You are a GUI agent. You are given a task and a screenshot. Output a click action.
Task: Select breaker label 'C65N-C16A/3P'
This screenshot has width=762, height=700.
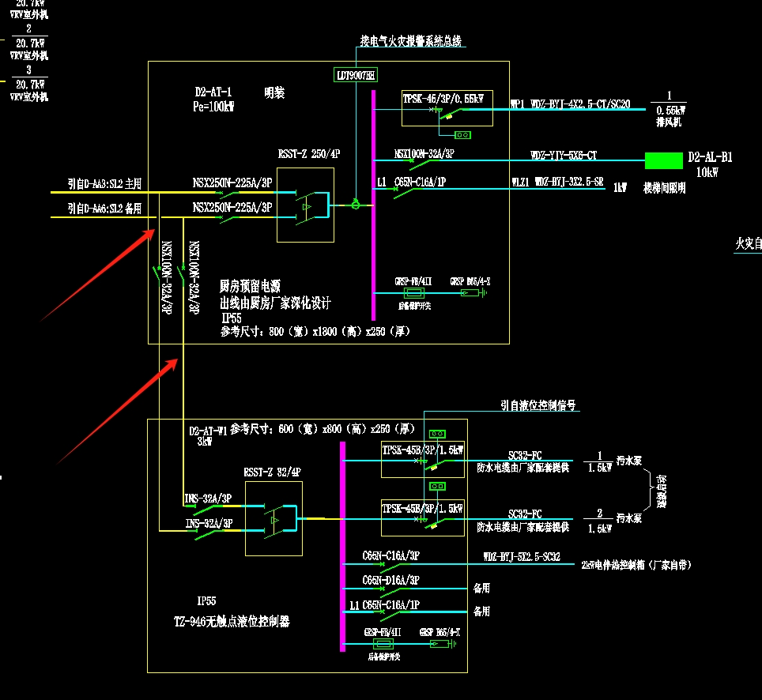coord(391,555)
